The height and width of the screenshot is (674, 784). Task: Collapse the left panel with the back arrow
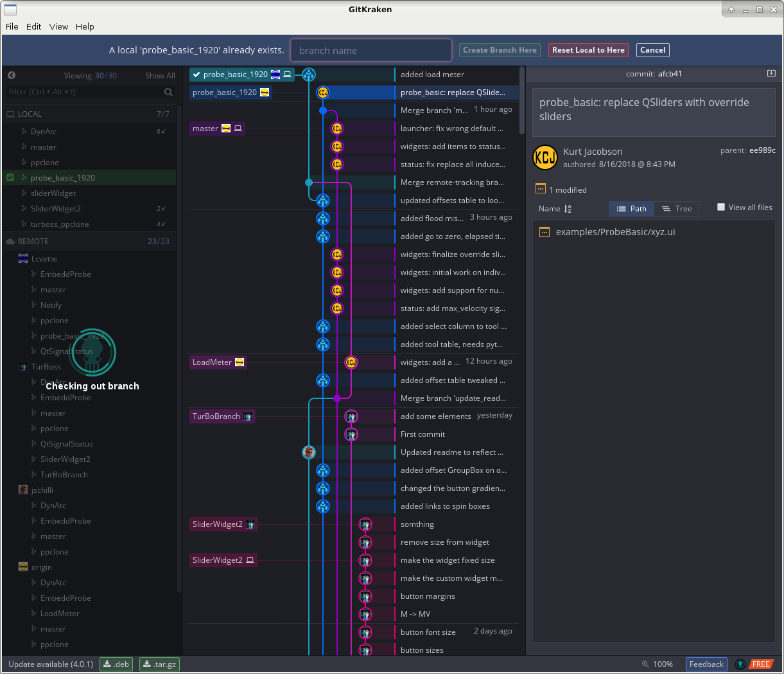click(x=12, y=75)
